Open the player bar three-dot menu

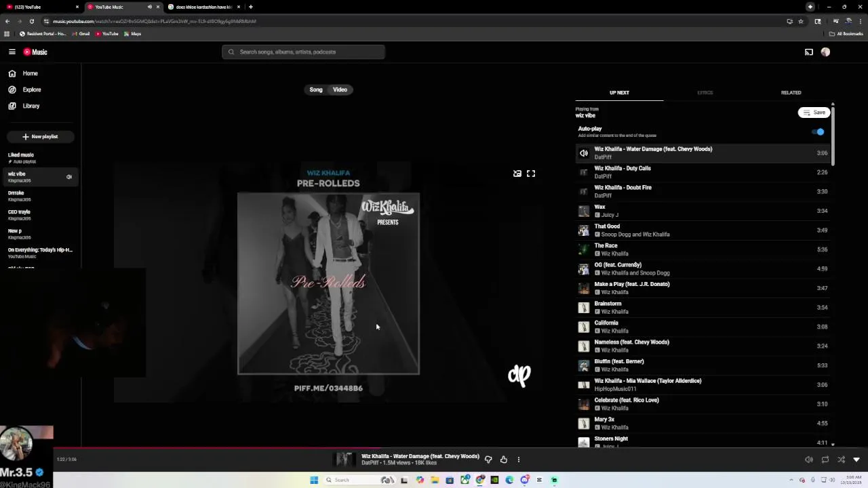[519, 460]
